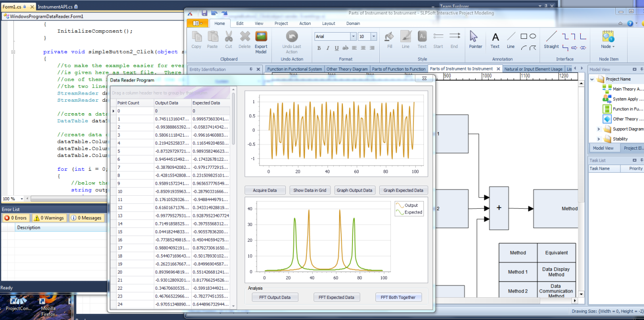The width and height of the screenshot is (644, 320).
Task: Select the rectangle annotation shape
Action: (524, 36)
